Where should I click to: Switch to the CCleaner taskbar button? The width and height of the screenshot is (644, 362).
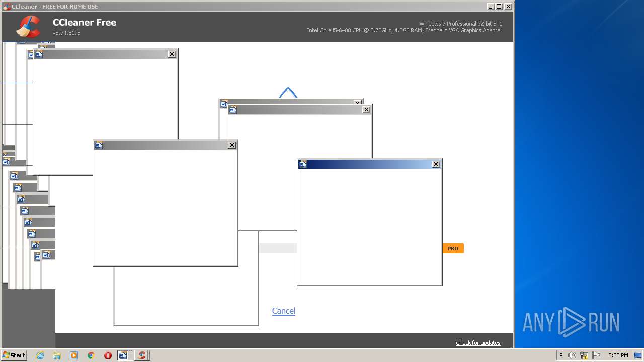click(x=142, y=355)
